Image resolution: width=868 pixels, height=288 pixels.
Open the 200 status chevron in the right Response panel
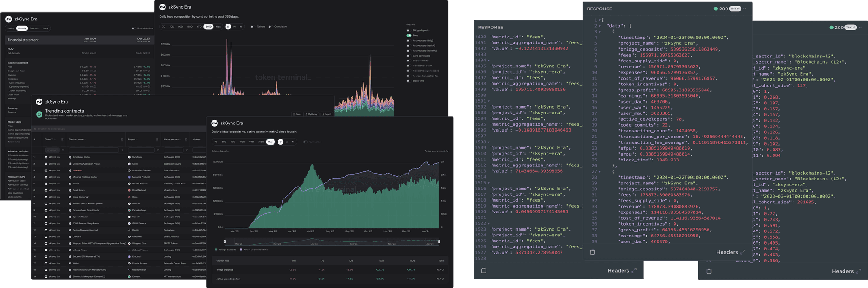tap(860, 27)
